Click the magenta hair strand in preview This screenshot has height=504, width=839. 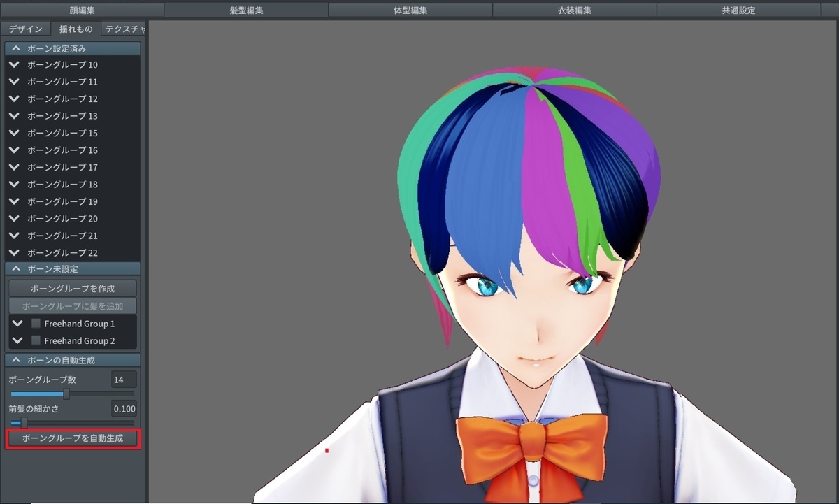tap(549, 189)
